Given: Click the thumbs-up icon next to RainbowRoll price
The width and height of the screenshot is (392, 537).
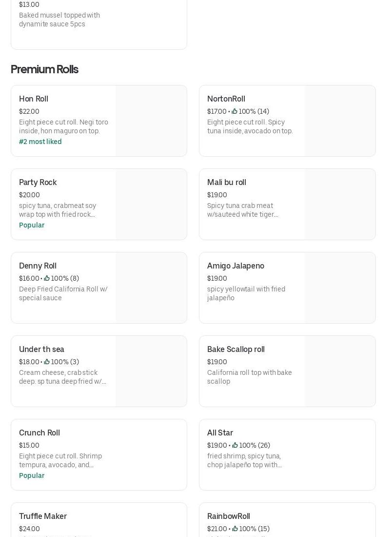Looking at the screenshot, I should [235, 529].
